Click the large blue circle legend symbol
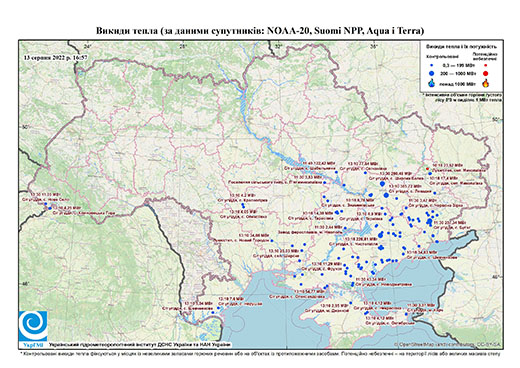520x368 pixels. 432,73
